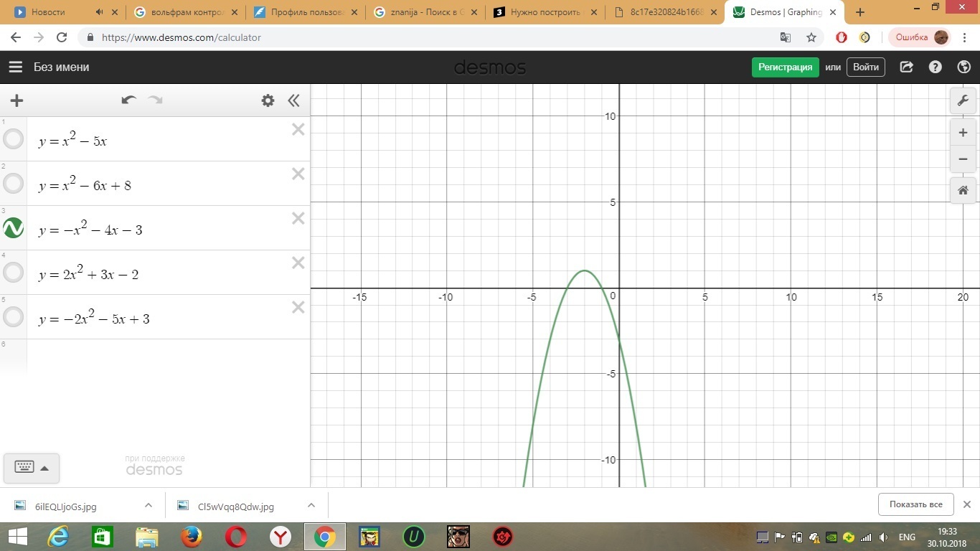Viewport: 980px width, 551px height.
Task: Show graph for y = x² − 5x
Action: tap(14, 139)
